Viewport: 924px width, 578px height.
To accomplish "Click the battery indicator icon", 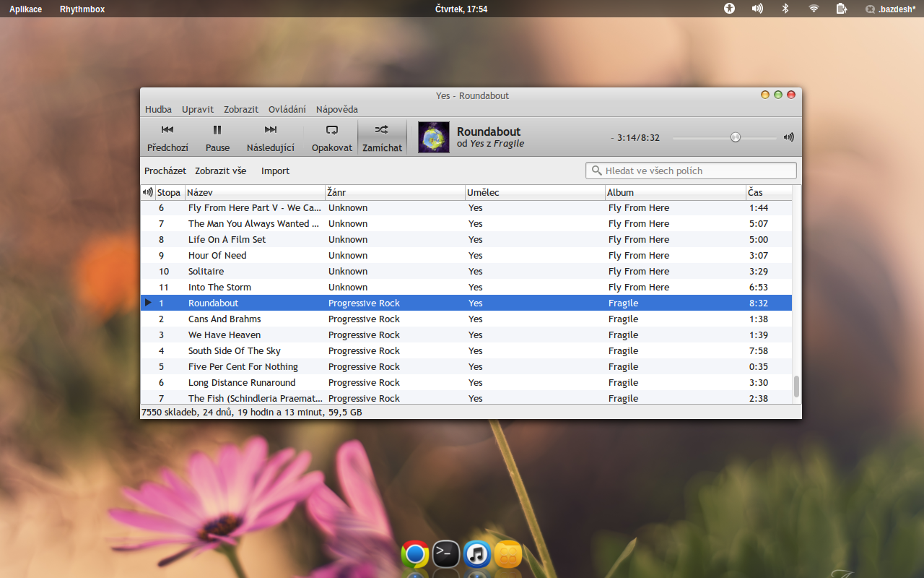I will click(841, 9).
